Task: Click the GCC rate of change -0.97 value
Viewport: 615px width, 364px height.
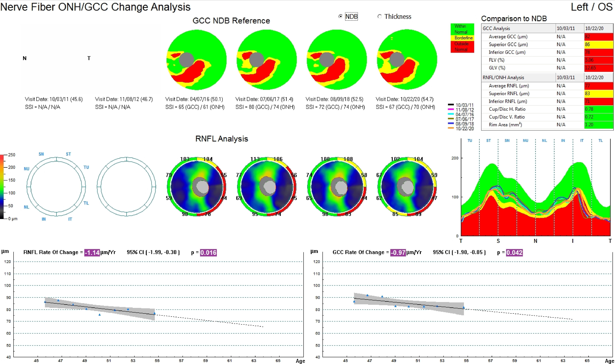Action: point(398,253)
